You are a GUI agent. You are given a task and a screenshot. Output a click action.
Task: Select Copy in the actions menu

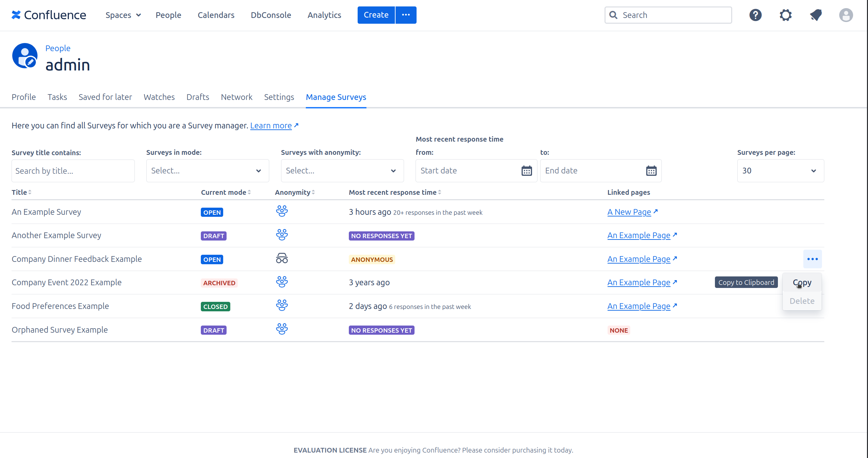coord(802,283)
